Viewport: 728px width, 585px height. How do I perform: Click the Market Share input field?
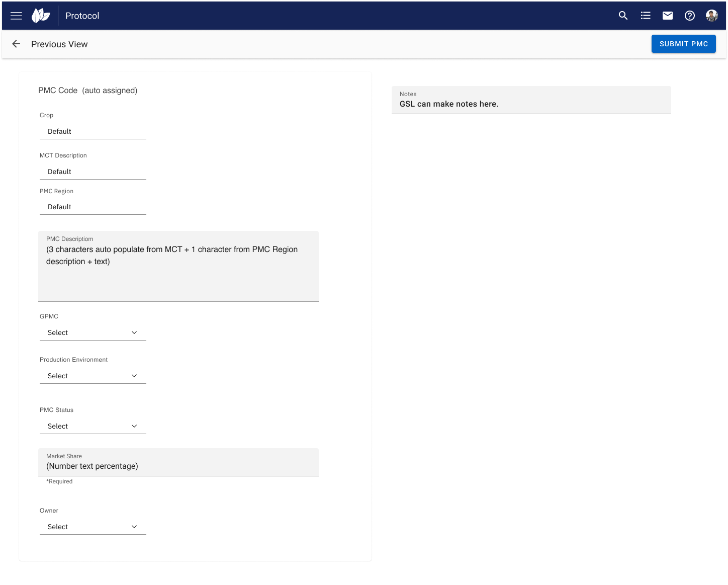(x=178, y=466)
